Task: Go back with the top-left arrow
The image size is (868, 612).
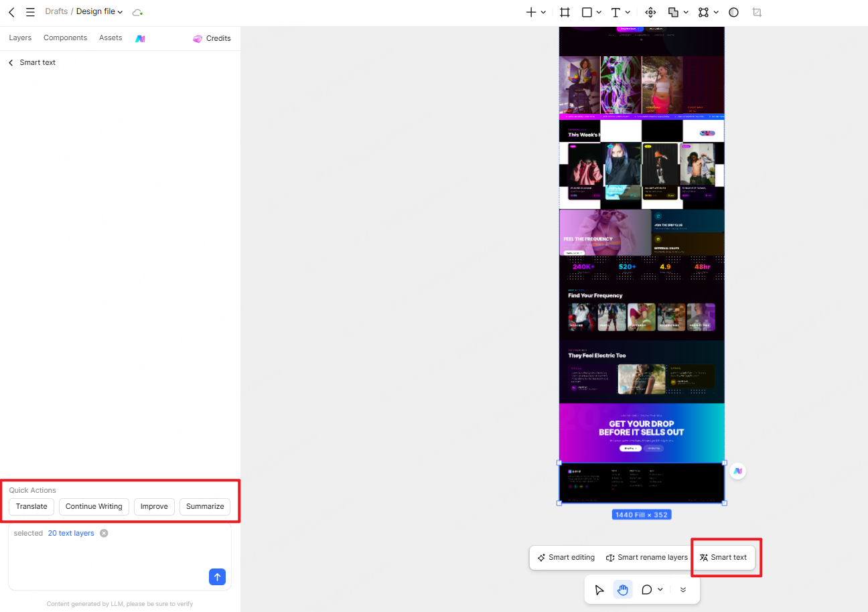Action: (x=11, y=12)
